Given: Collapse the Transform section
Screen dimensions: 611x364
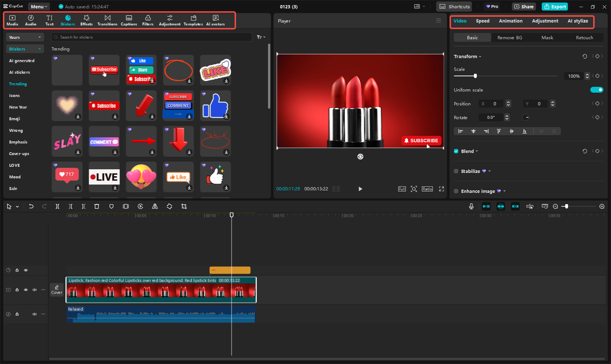Looking at the screenshot, I should (480, 56).
